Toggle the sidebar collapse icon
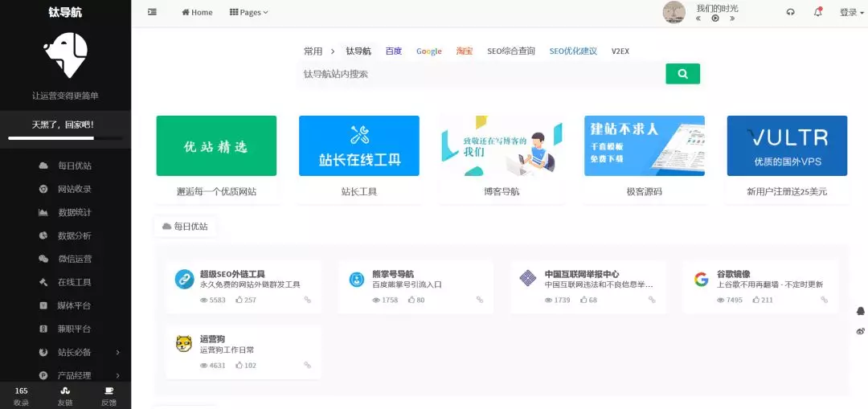Screen dimensions: 868x409 click(x=152, y=12)
